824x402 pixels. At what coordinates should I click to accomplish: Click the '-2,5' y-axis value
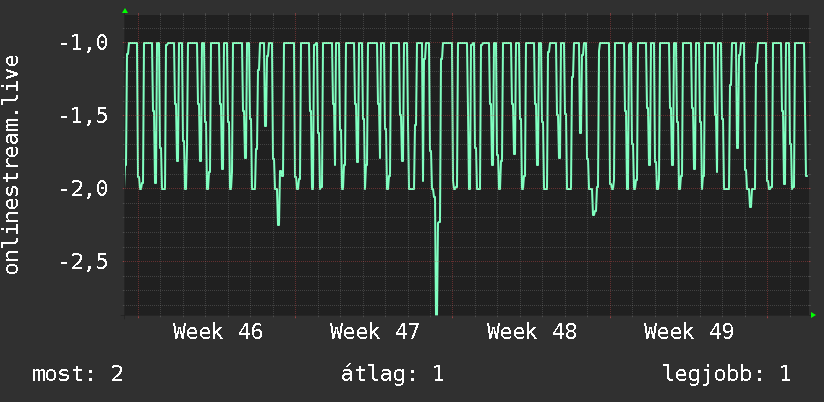[84, 262]
